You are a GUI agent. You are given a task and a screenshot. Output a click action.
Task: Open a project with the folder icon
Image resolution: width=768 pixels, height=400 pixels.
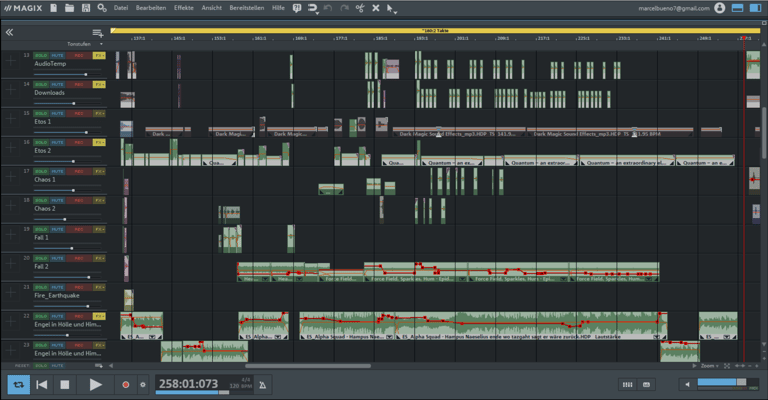click(x=70, y=8)
